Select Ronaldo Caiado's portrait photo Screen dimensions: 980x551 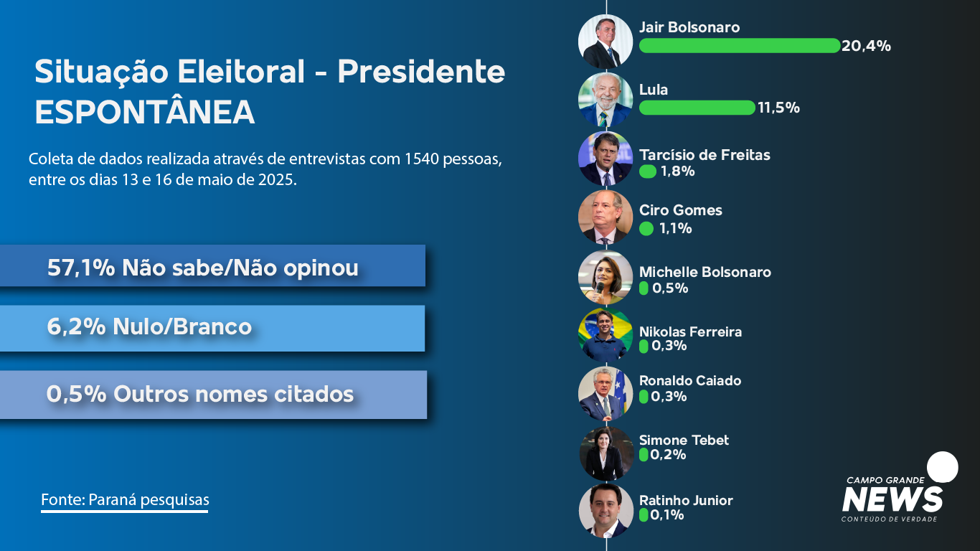coord(606,395)
